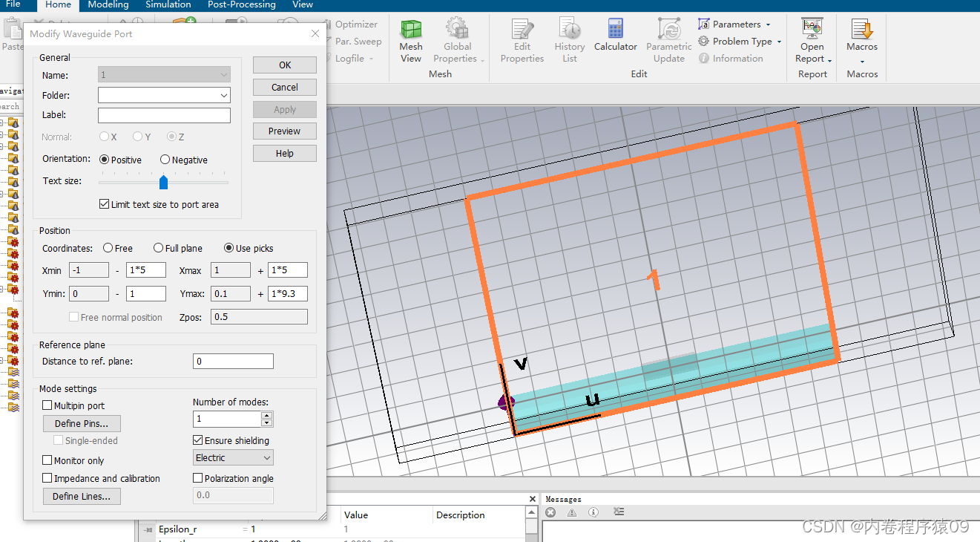Open Problem Type options
This screenshot has height=542, width=980.
740,42
